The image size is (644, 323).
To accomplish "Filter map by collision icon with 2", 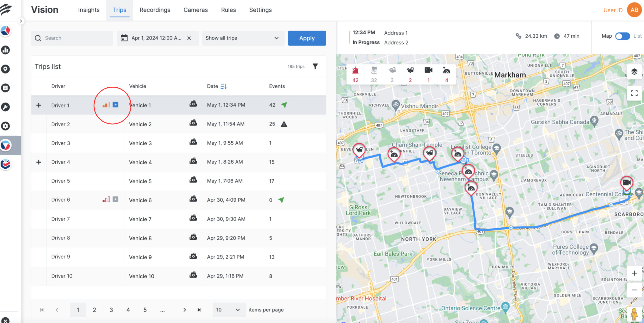I will [x=410, y=74].
